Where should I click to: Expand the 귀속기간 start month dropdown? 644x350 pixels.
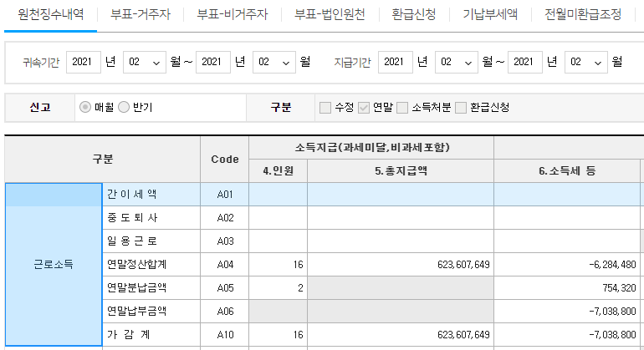click(x=145, y=62)
